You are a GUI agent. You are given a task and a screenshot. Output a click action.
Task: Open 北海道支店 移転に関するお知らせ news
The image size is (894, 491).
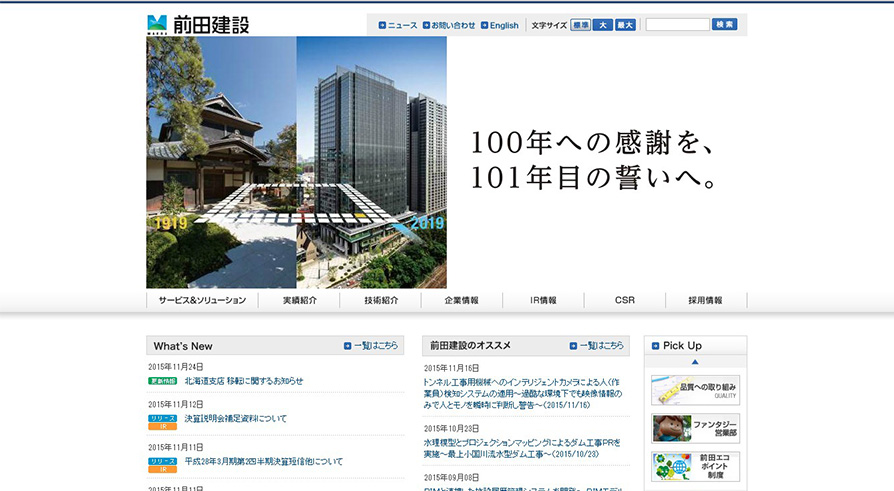(x=243, y=381)
